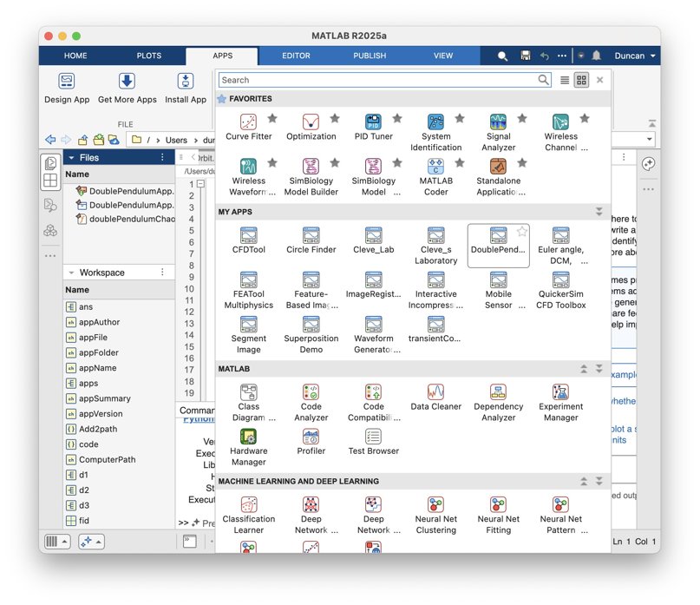Image resolution: width=700 pixels, height=605 pixels.
Task: Launch Circle Finder app
Action: coord(311,240)
